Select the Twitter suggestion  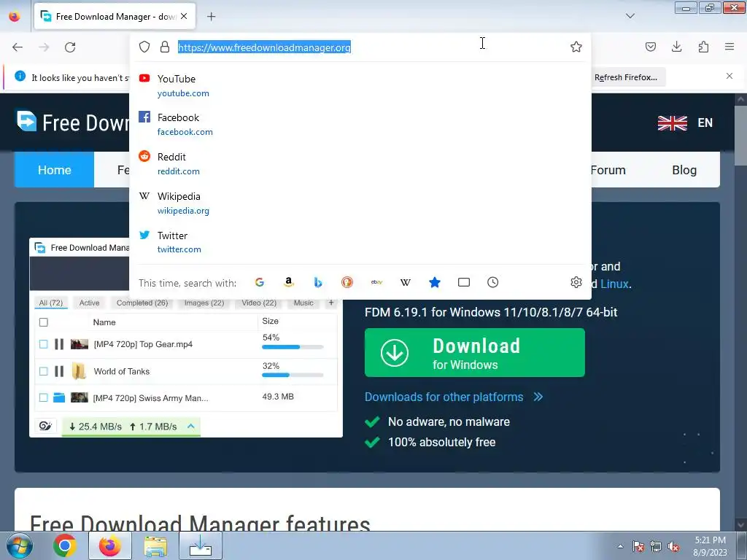(x=360, y=242)
